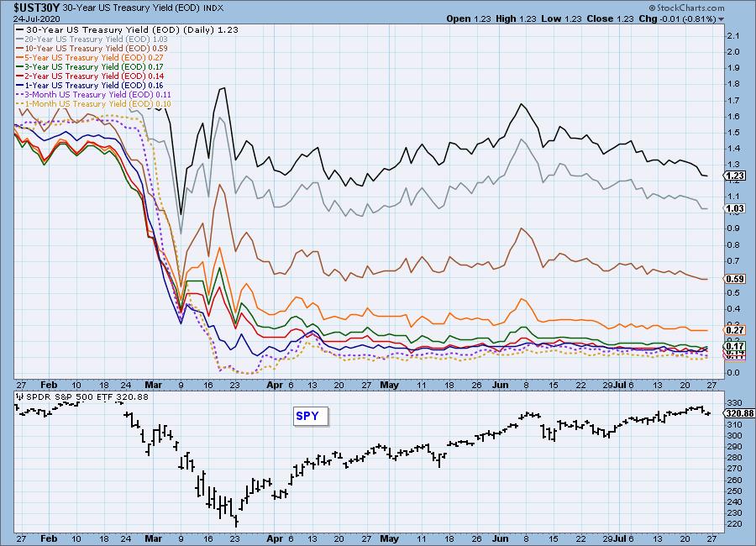Image resolution: width=756 pixels, height=546 pixels.
Task: Click the Apr label under the yield panel
Action: point(275,385)
